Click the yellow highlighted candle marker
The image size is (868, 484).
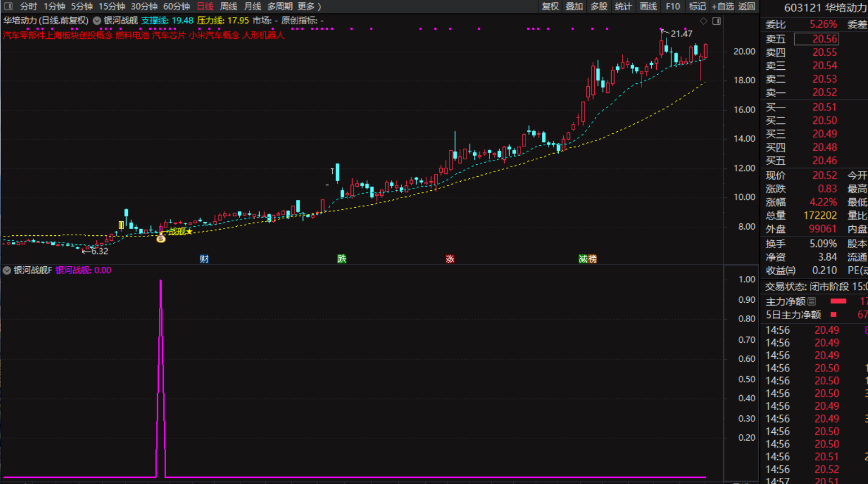(121, 225)
